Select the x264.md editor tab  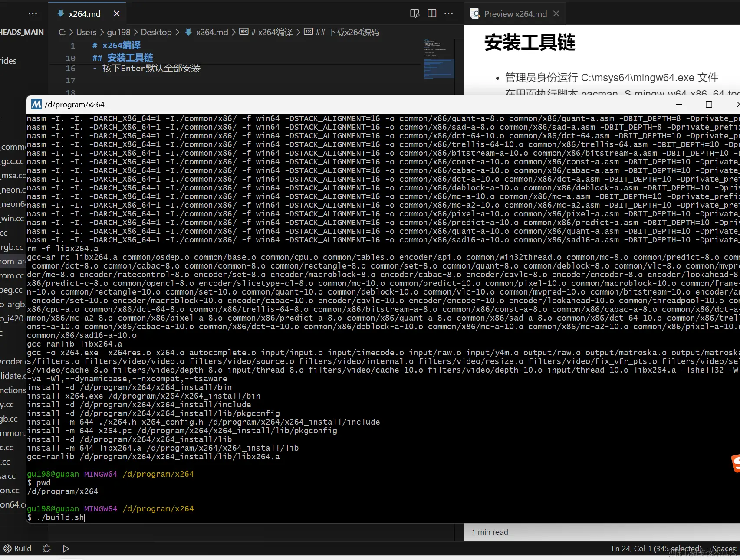[x=85, y=14]
